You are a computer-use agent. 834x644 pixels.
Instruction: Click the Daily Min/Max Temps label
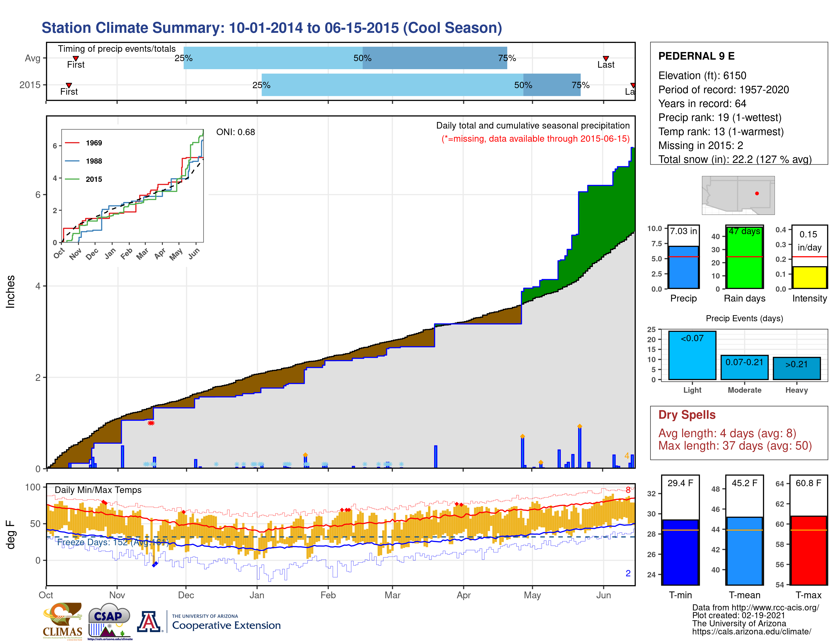coord(98,490)
